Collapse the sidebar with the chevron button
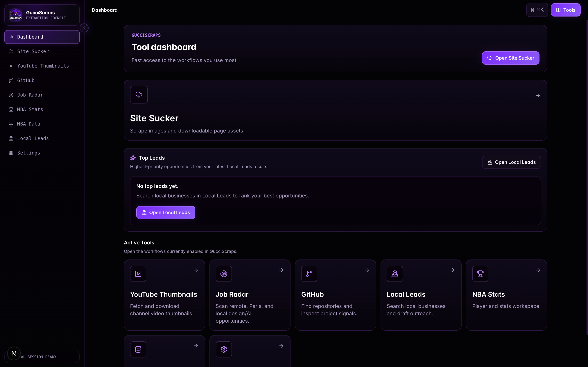The width and height of the screenshot is (588, 367). (84, 28)
